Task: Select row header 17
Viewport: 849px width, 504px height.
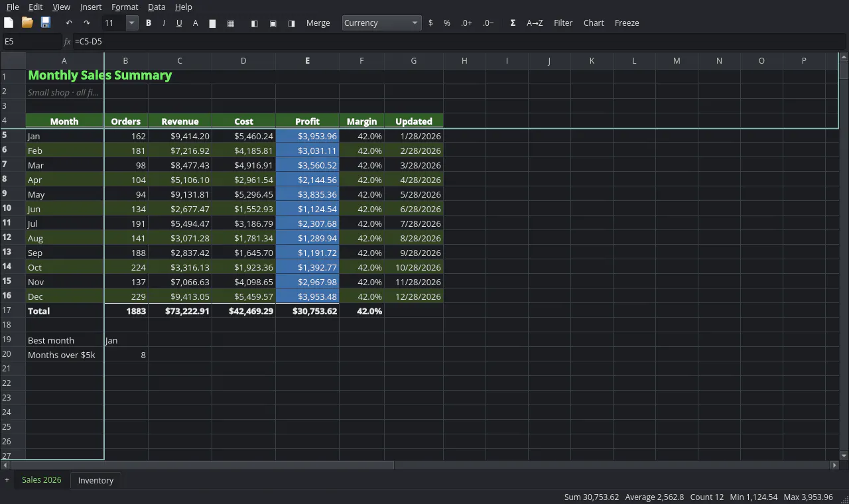Action: pos(13,310)
